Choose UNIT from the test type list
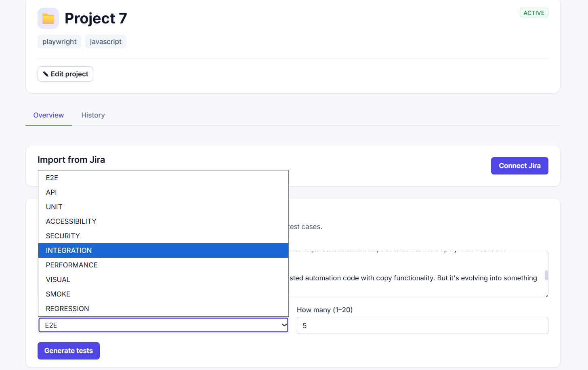 (x=163, y=207)
